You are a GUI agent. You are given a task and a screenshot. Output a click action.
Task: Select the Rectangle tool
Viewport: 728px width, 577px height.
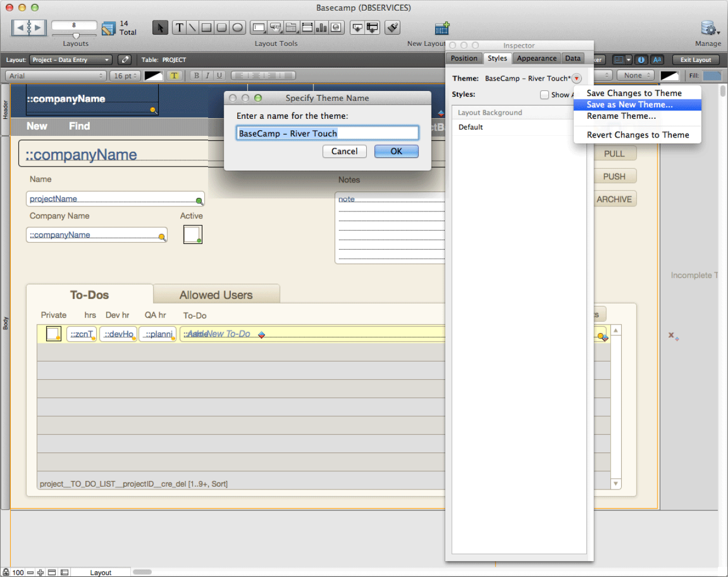point(206,27)
